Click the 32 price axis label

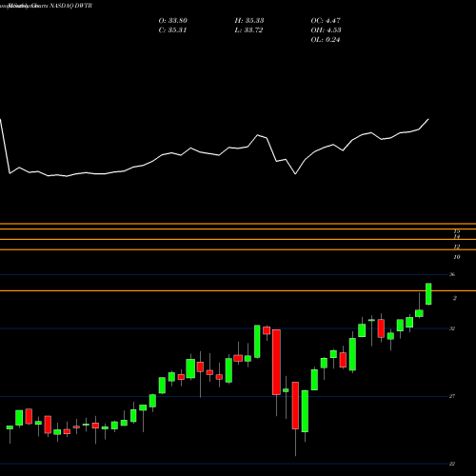click(452, 328)
